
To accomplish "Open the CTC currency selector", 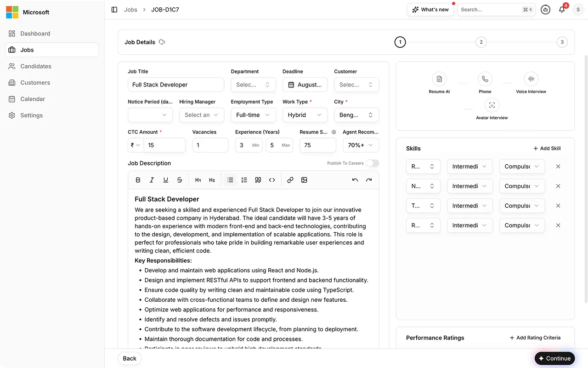I will pos(136,145).
